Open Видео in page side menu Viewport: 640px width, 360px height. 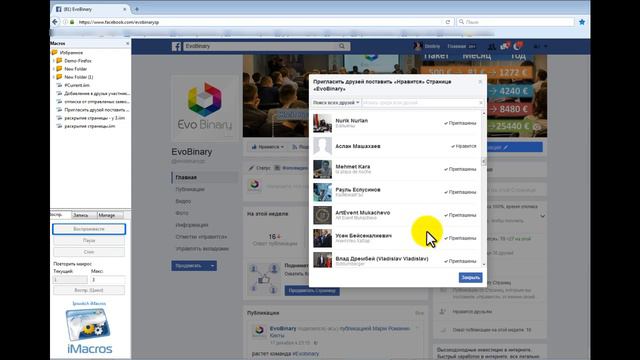coord(183,201)
